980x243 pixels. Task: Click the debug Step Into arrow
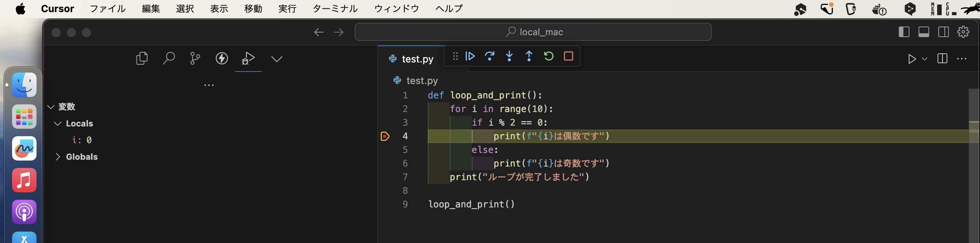(x=509, y=56)
